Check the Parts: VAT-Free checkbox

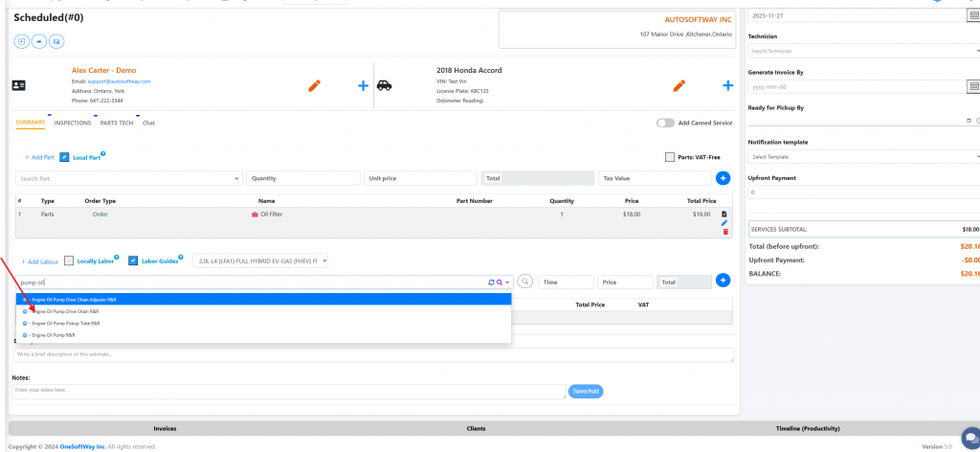pyautogui.click(x=670, y=157)
